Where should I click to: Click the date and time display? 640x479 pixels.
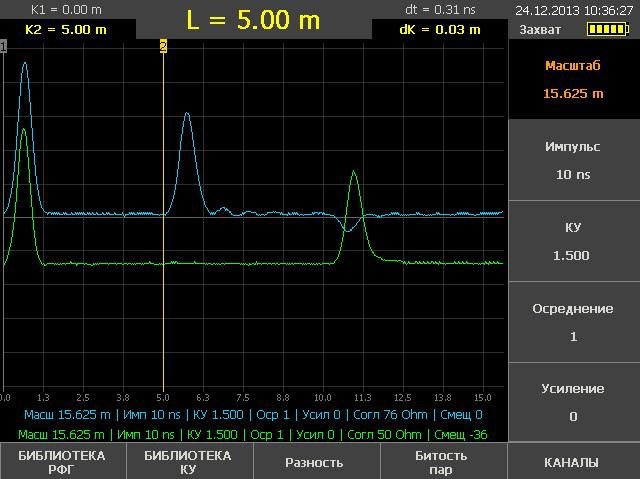tap(574, 10)
